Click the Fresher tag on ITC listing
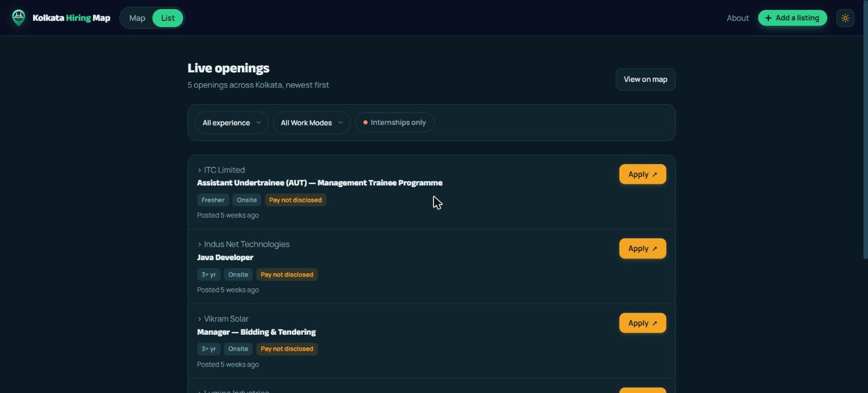The height and width of the screenshot is (393, 868). click(213, 200)
